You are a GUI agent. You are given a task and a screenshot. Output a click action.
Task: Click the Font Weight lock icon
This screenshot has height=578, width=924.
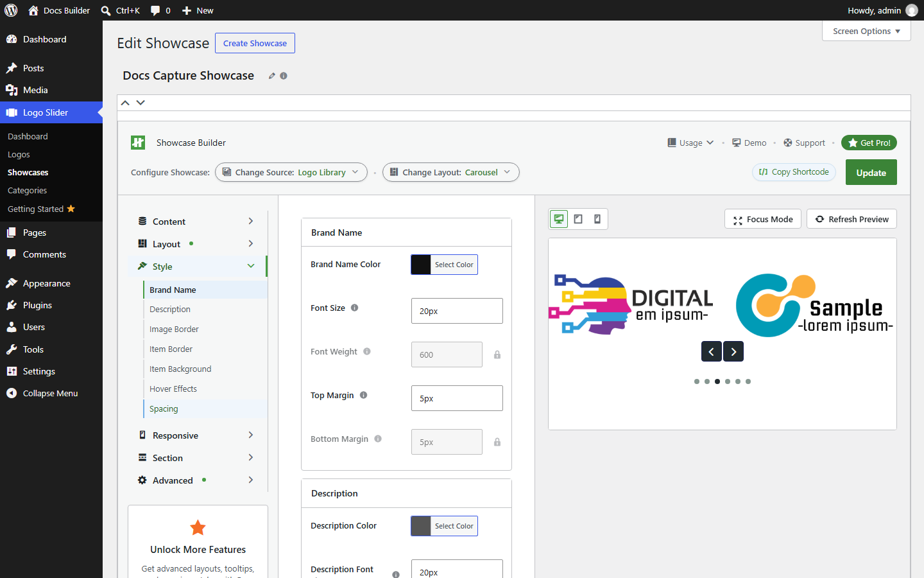click(x=497, y=355)
